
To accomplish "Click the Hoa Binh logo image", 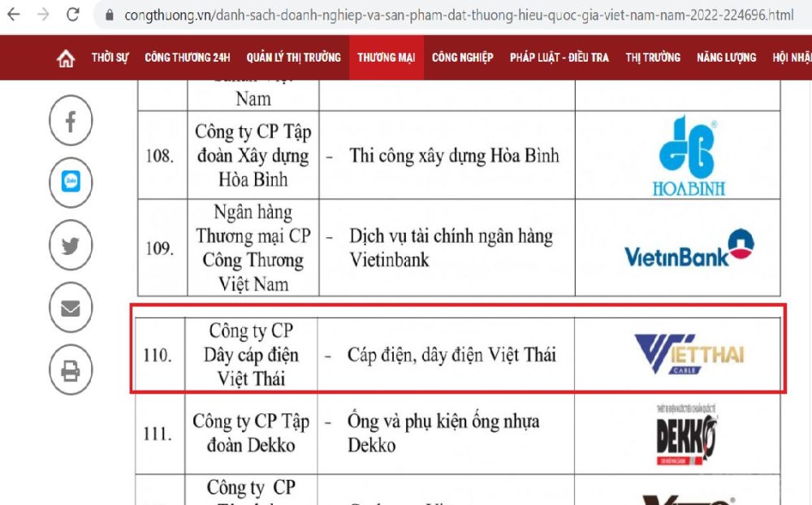I will click(x=689, y=155).
